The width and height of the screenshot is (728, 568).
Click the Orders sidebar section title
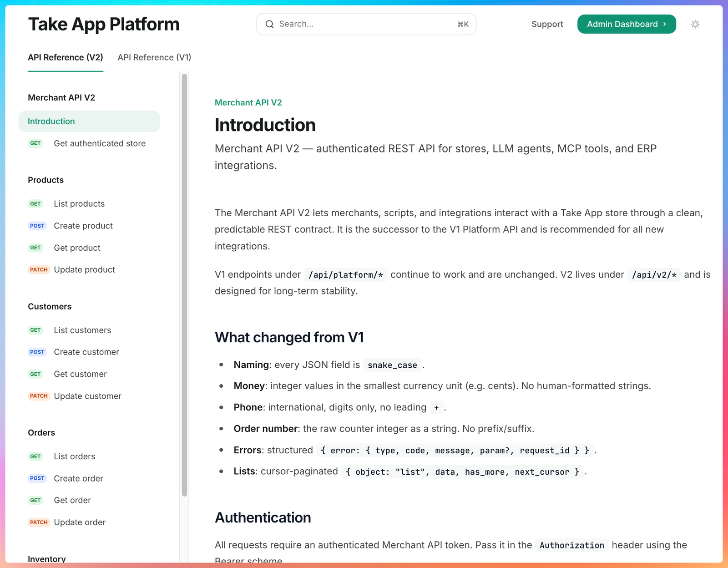41,432
